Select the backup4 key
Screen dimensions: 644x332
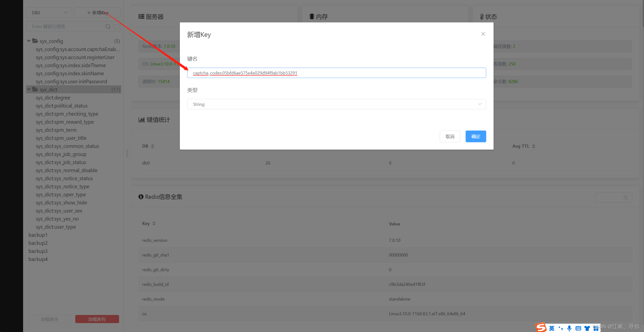pyautogui.click(x=38, y=259)
